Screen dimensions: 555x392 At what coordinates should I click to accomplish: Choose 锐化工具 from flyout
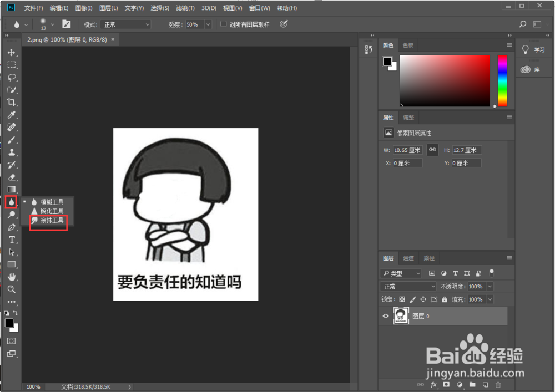(48, 211)
